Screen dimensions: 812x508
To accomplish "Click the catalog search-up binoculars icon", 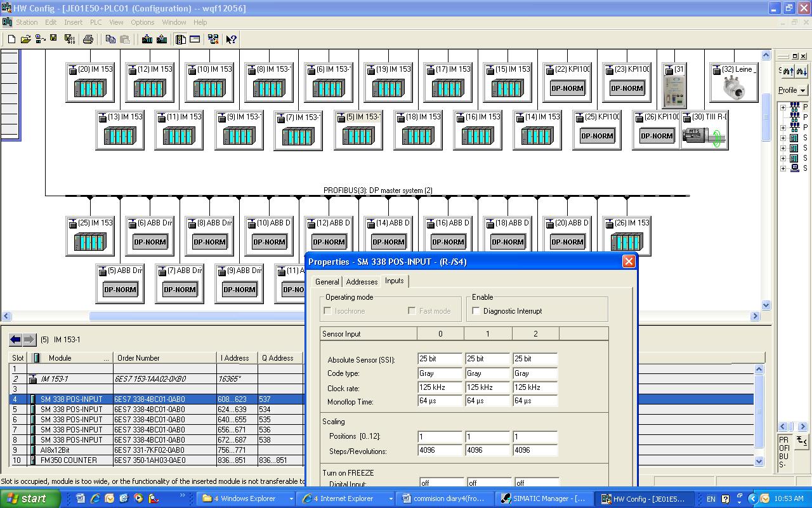I will point(789,71).
